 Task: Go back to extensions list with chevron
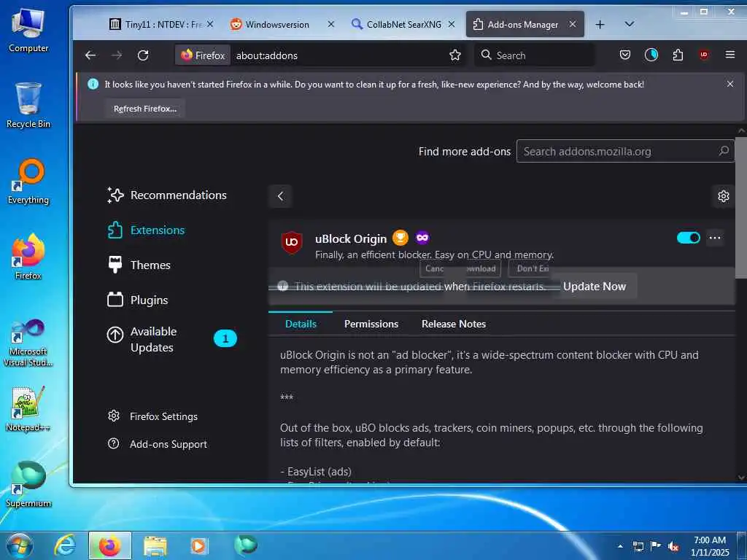click(x=280, y=196)
